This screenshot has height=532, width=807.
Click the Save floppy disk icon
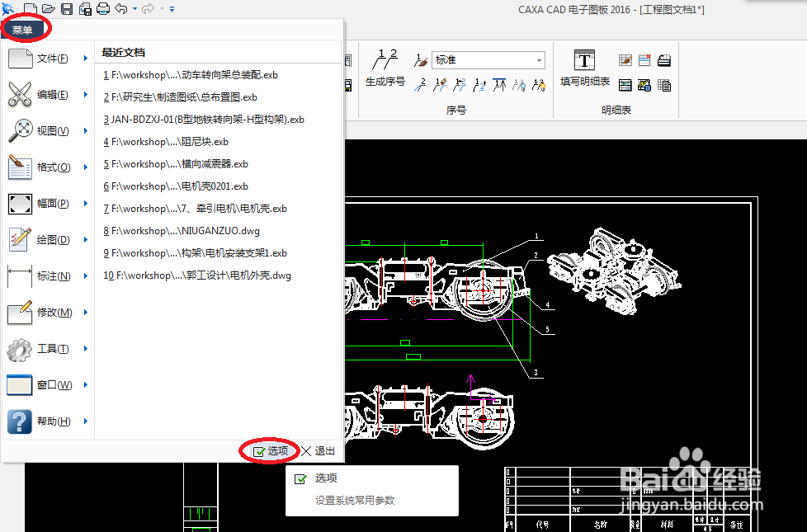[67, 9]
